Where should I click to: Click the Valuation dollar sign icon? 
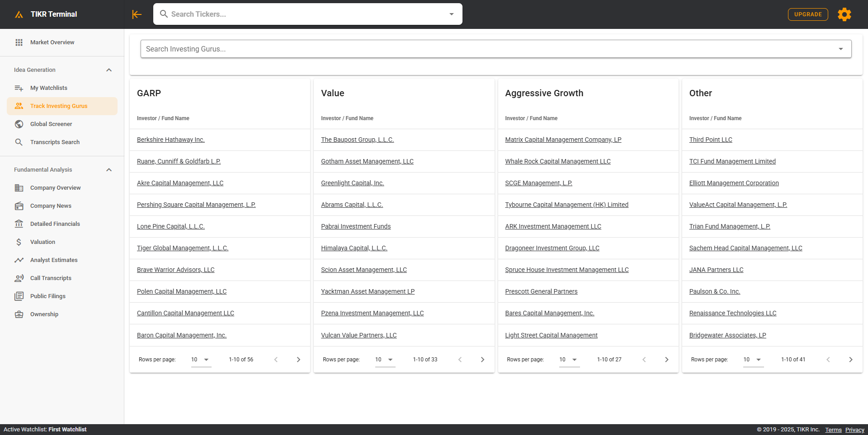(19, 242)
